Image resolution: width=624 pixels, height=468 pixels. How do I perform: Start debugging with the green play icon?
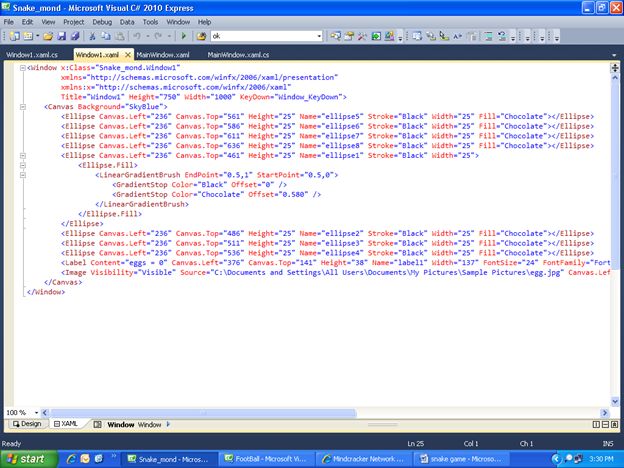coord(183,36)
